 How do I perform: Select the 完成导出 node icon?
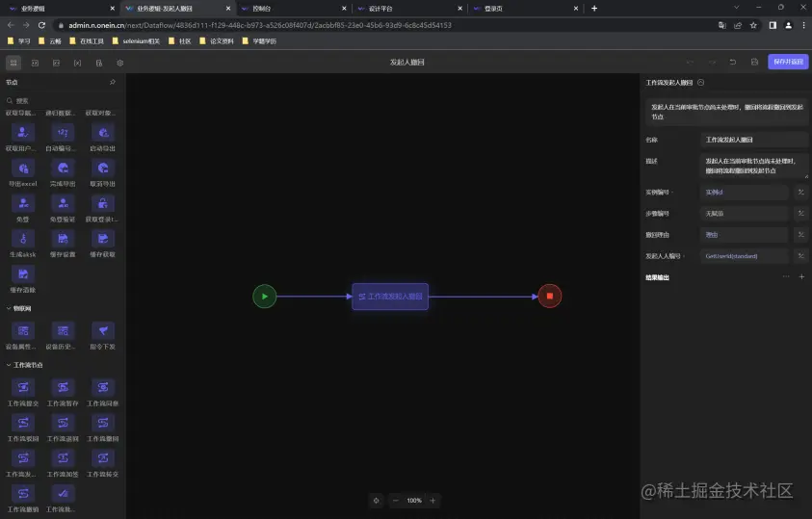click(63, 169)
